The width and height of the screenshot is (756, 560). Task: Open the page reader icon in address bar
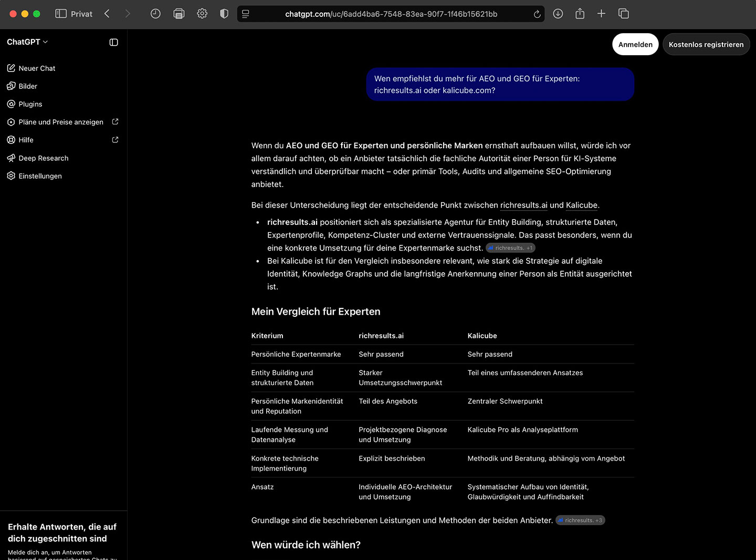pos(246,14)
